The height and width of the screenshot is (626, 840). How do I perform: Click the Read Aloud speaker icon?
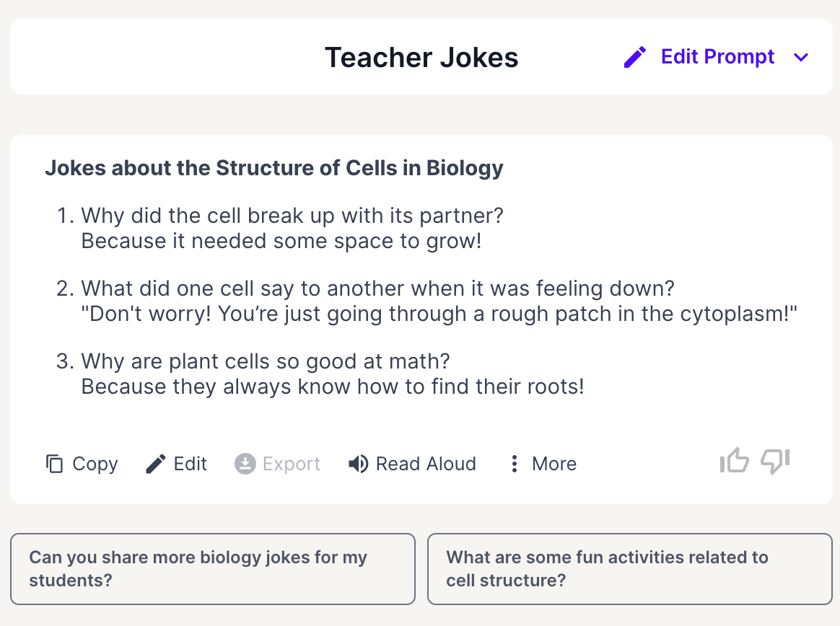tap(358, 464)
